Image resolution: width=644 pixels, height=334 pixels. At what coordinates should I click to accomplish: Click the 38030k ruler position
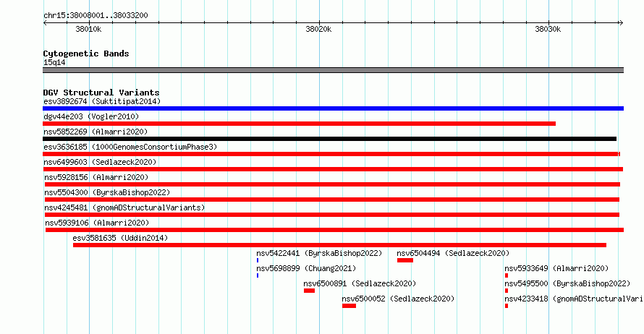[x=548, y=29]
